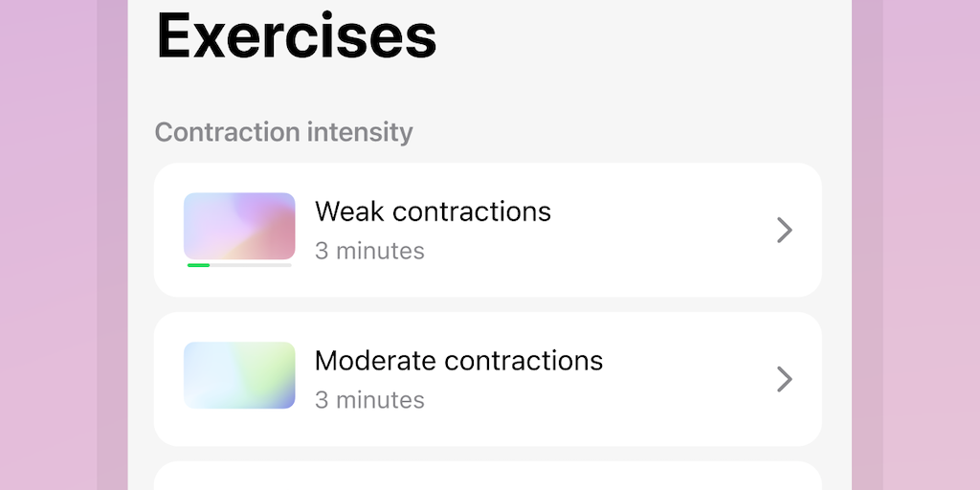Expand Moderate contractions using its chevron

coord(784,380)
